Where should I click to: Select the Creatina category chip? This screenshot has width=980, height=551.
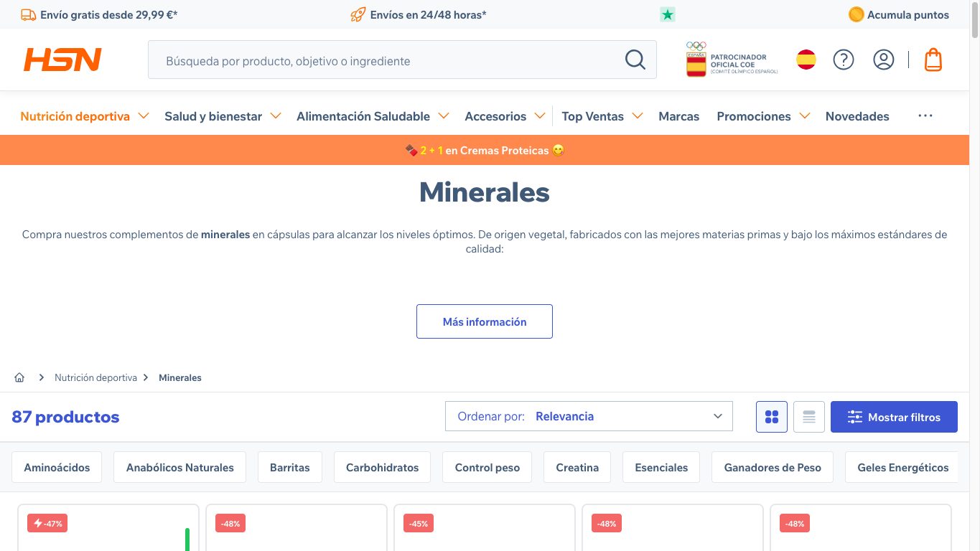(x=577, y=467)
